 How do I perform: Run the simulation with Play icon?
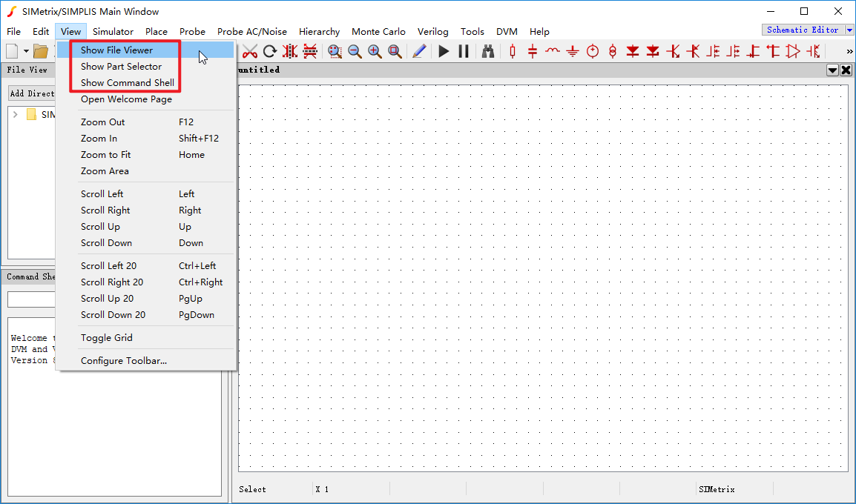pyautogui.click(x=444, y=51)
